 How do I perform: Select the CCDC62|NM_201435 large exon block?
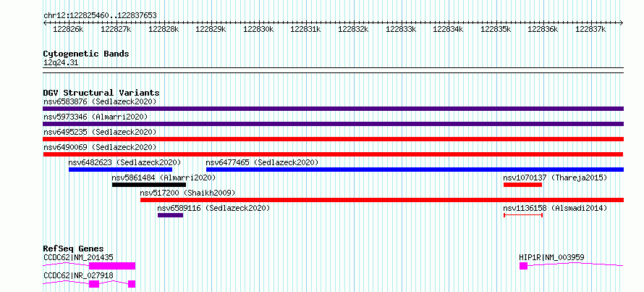tap(112, 266)
